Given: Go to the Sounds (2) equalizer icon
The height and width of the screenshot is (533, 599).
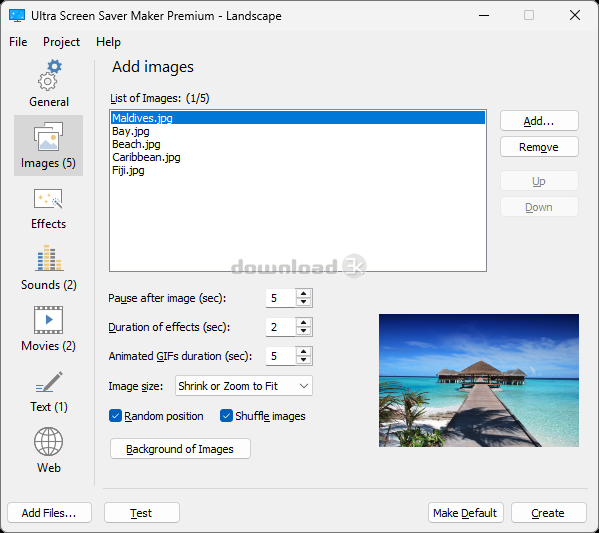Looking at the screenshot, I should click(x=49, y=258).
